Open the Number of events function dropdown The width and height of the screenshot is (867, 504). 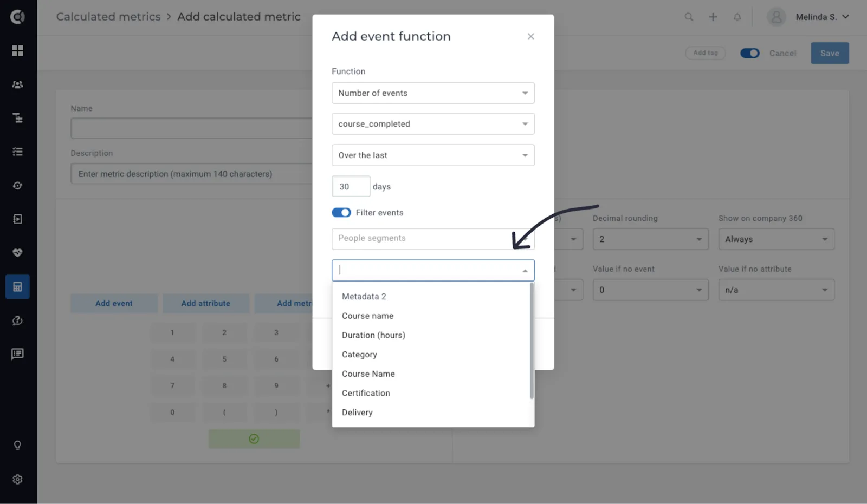coord(433,93)
